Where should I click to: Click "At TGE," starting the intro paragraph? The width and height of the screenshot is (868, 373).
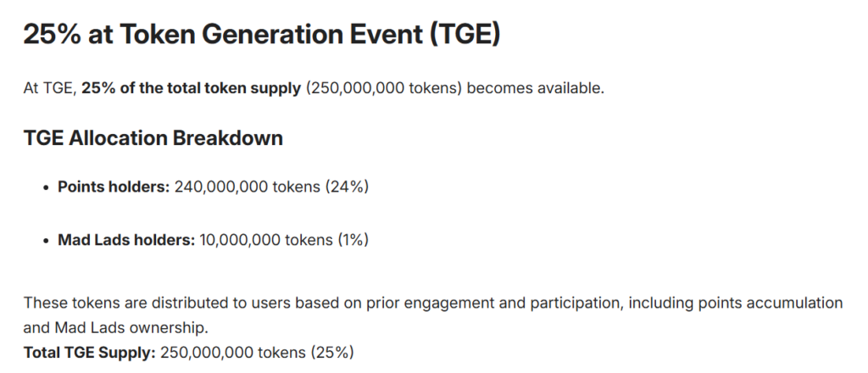click(49, 88)
